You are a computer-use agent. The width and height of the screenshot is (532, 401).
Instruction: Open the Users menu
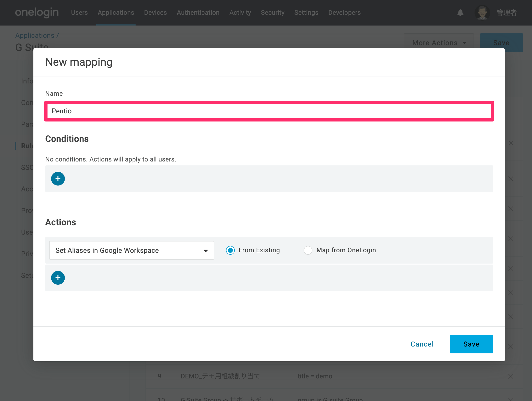coord(79,13)
